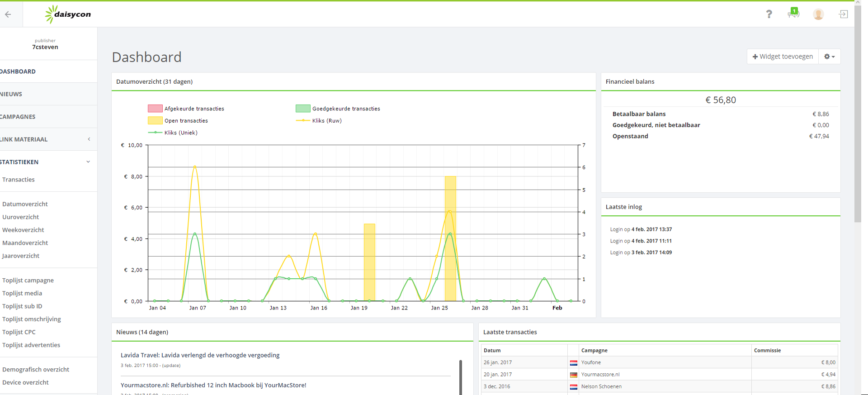Click the logout icon in header
Screen dimensions: 868x395
(843, 14)
